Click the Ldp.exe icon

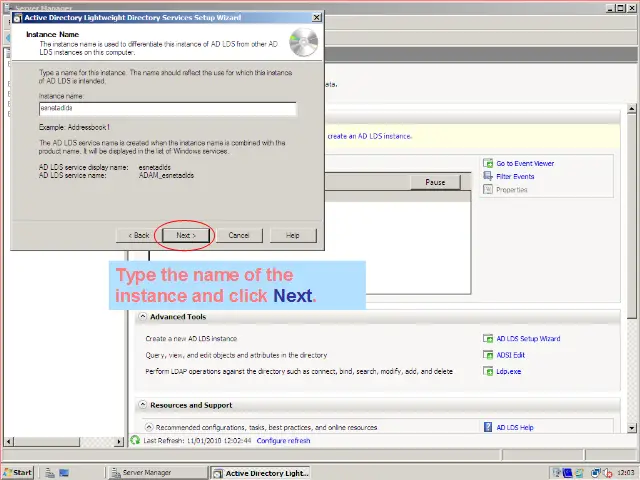point(488,371)
